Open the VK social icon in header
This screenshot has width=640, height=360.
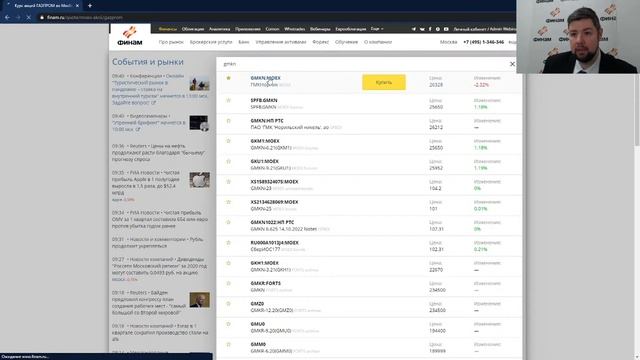tap(422, 29)
